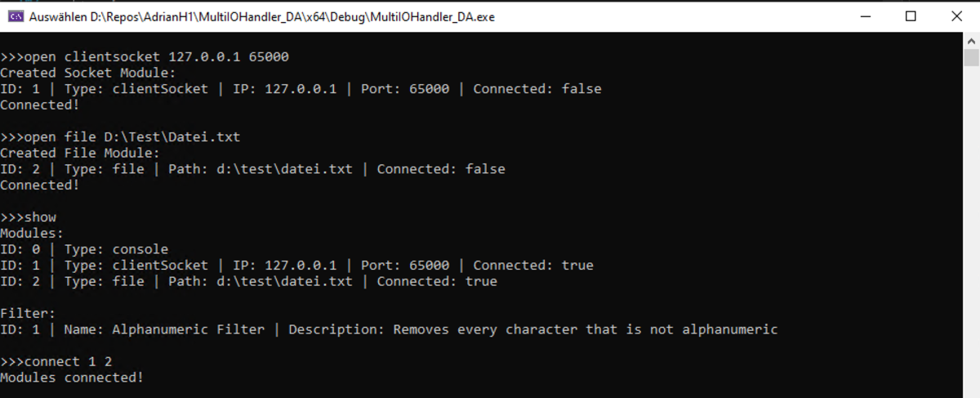Click the vertical scrollbar thumb
This screenshot has height=398, width=980.
pyautogui.click(x=971, y=57)
